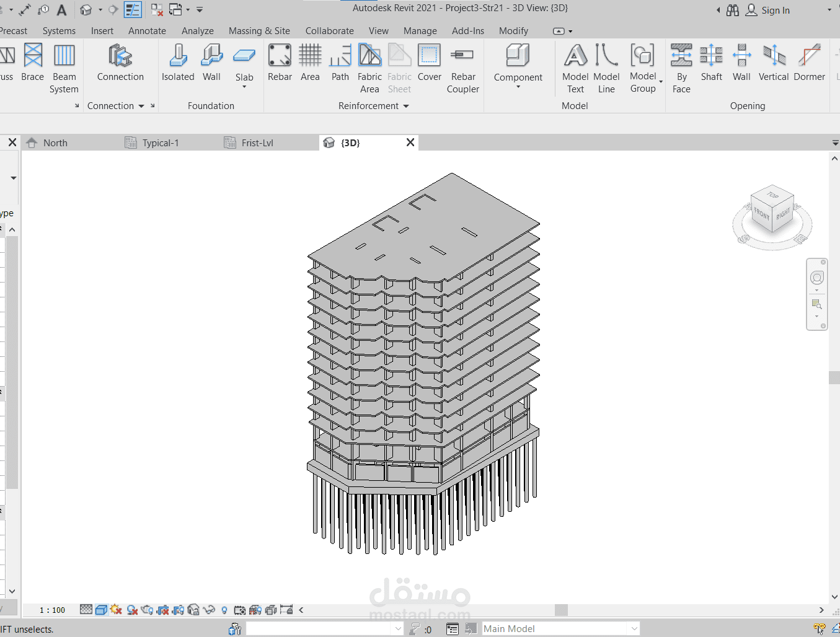Open the Area reinforcement tool
The height and width of the screenshot is (637, 840).
click(x=310, y=63)
